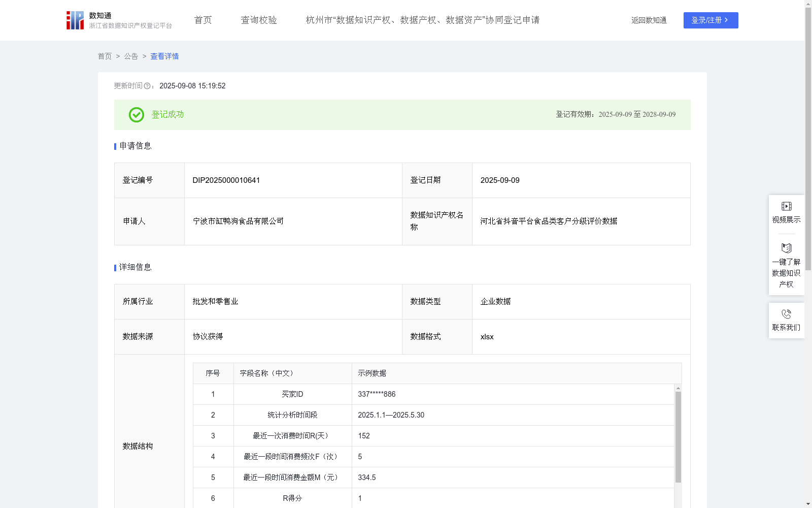The height and width of the screenshot is (508, 812).
Task: Click 查看详情 breadcrumb item
Action: pos(164,56)
